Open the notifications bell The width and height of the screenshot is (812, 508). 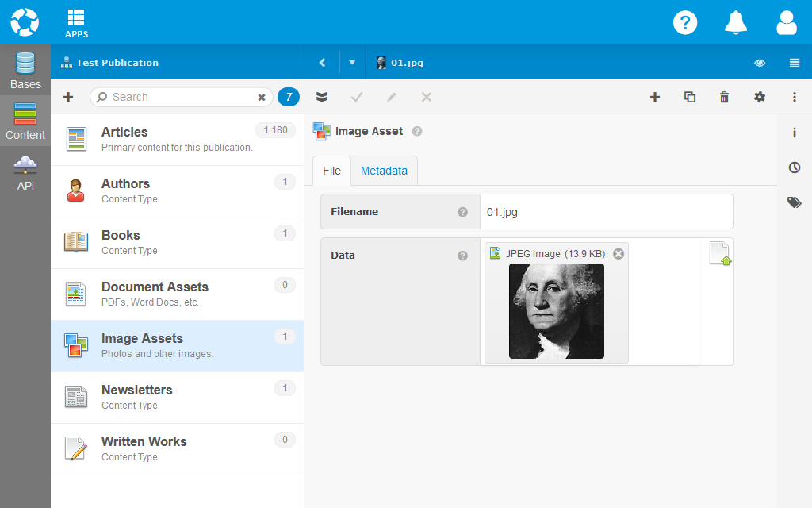[736, 22]
